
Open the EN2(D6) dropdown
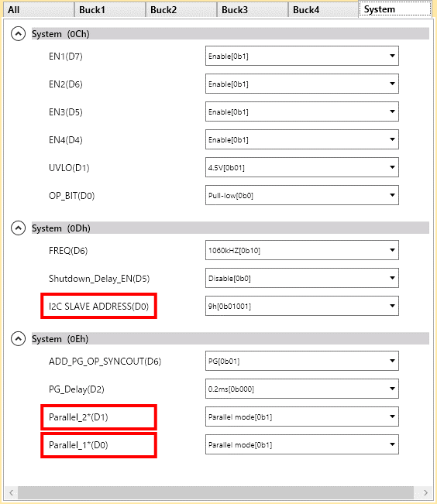click(302, 84)
